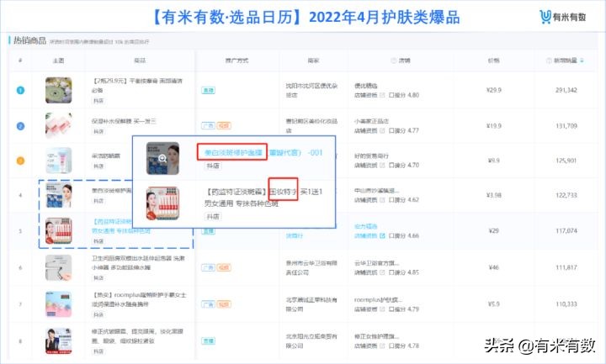Open the rank 7 roomplus hand cream thumbnail
The width and height of the screenshot is (606, 364).
click(59, 304)
